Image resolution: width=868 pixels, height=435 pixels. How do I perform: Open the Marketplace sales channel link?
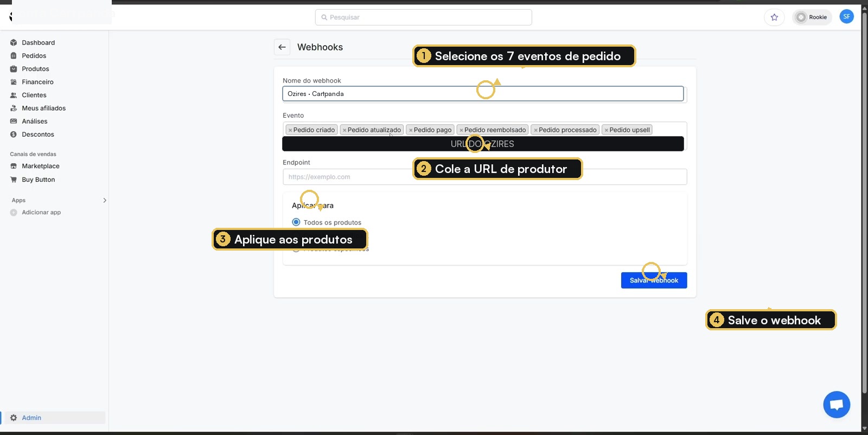(x=41, y=166)
